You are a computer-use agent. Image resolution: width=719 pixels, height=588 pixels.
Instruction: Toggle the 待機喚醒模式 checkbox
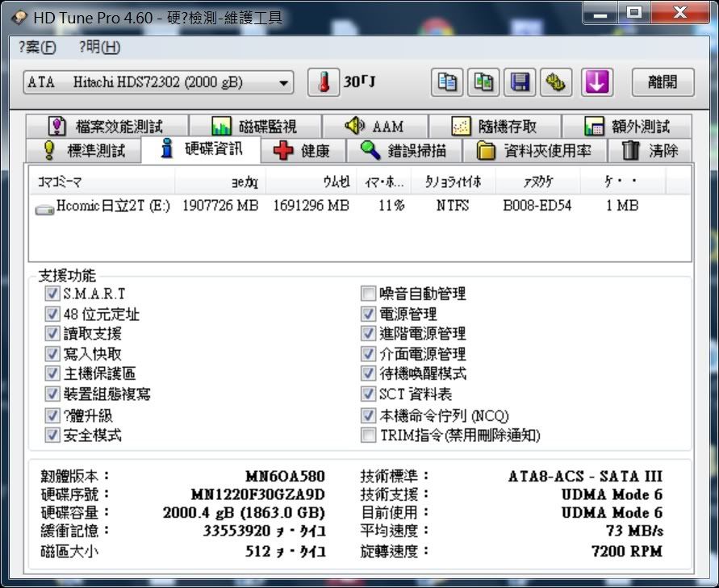tap(368, 373)
